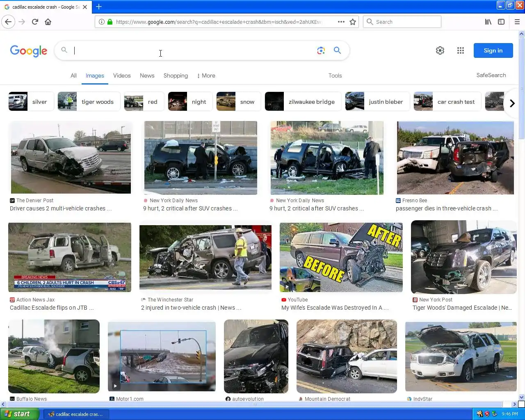Show more filter chips with right chevron

tap(512, 103)
